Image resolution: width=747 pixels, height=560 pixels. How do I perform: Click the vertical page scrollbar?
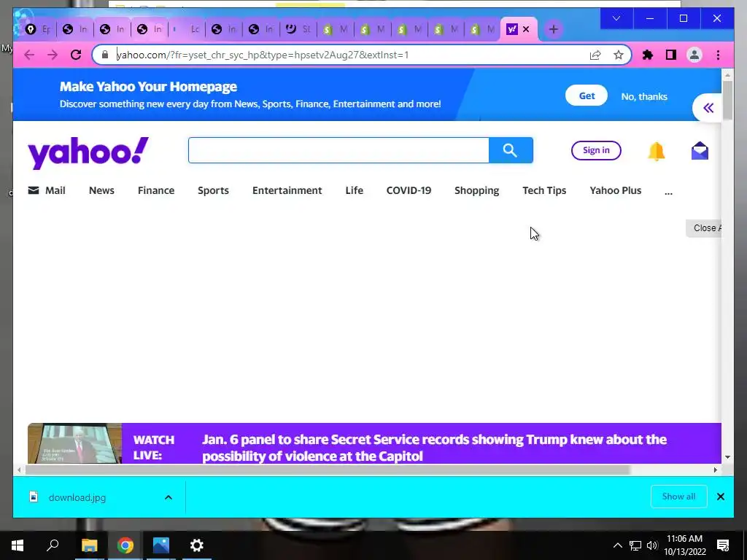pos(727,100)
